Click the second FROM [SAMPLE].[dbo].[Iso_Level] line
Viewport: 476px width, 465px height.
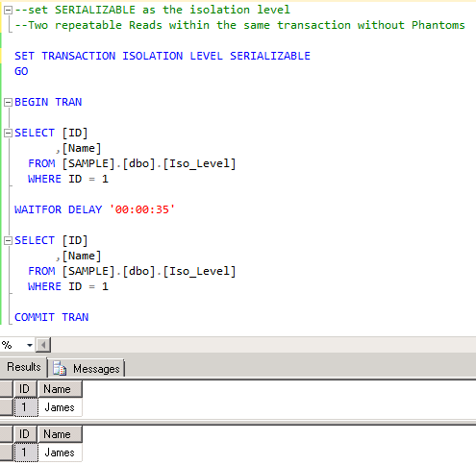pyautogui.click(x=132, y=271)
